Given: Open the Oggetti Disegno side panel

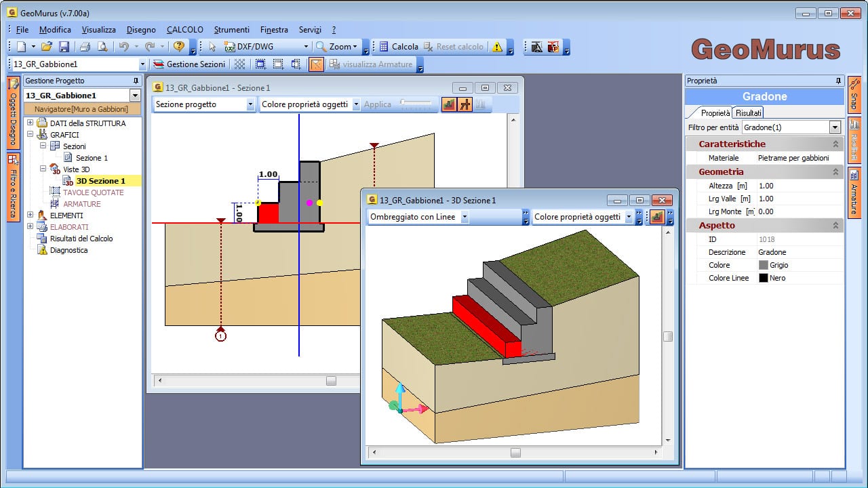Looking at the screenshot, I should coord(13,112).
